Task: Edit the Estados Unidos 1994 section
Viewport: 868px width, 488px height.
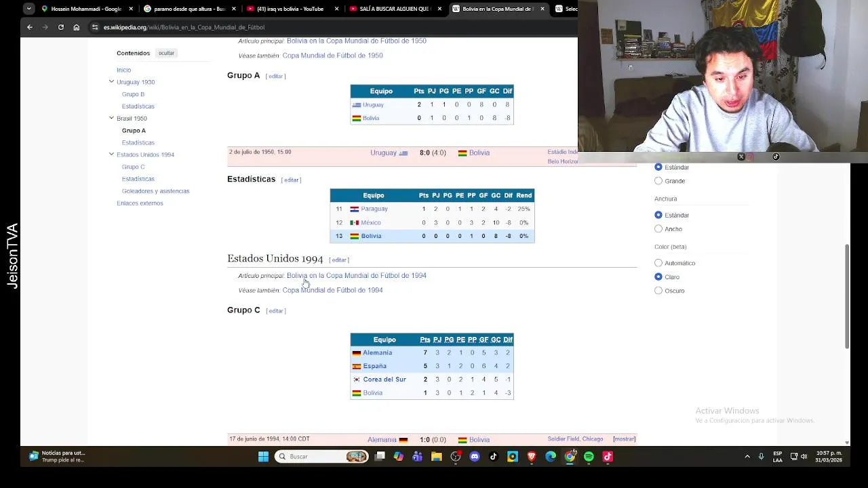Action: tap(338, 260)
